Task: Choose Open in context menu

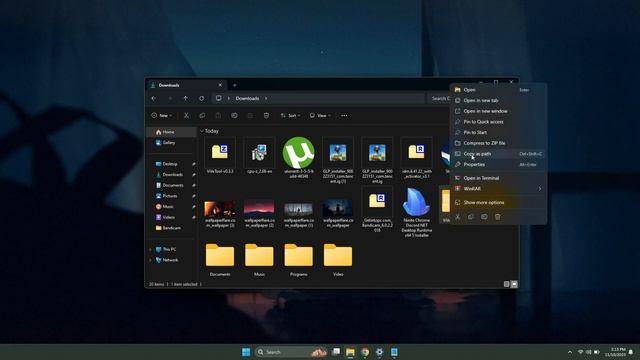Action: [x=498, y=90]
